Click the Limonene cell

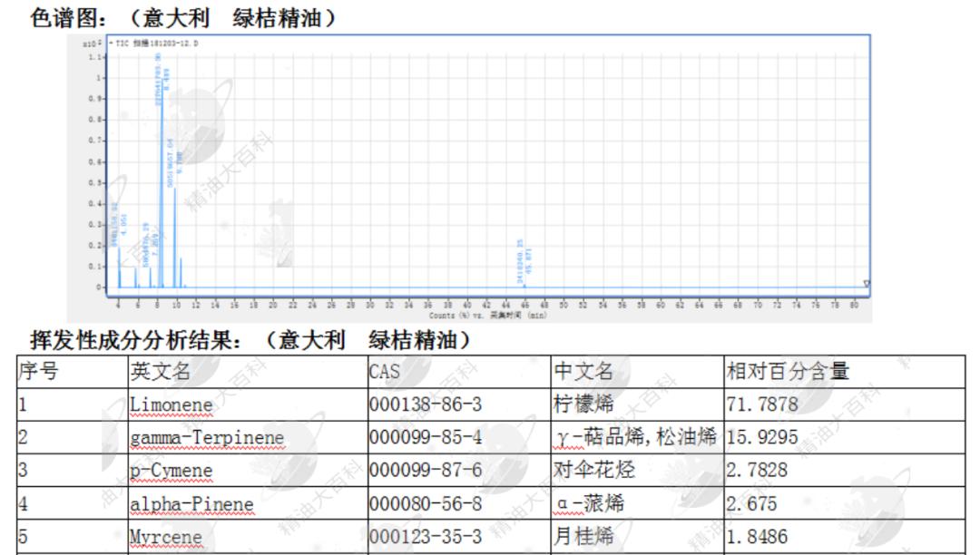click(171, 404)
